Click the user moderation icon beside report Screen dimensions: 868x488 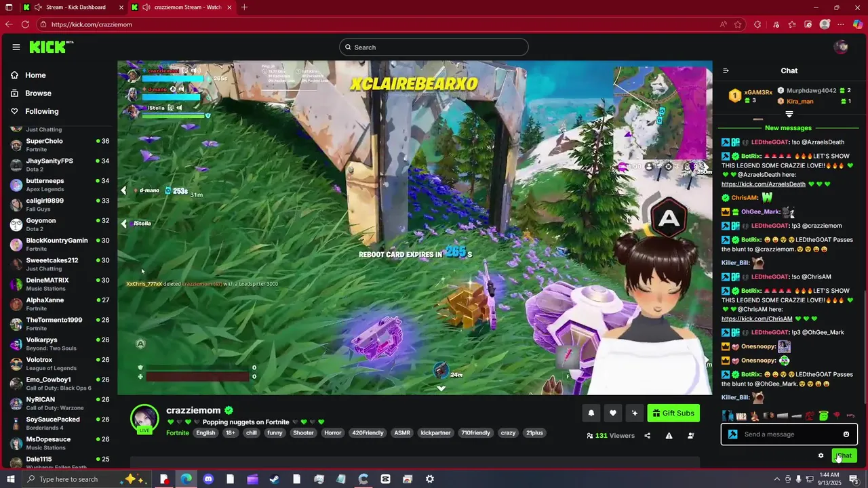click(x=691, y=436)
